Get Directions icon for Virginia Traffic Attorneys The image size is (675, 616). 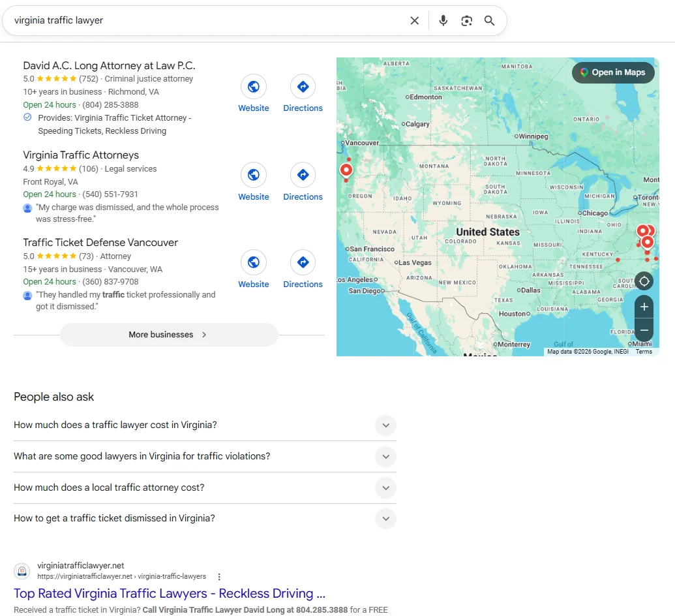303,175
